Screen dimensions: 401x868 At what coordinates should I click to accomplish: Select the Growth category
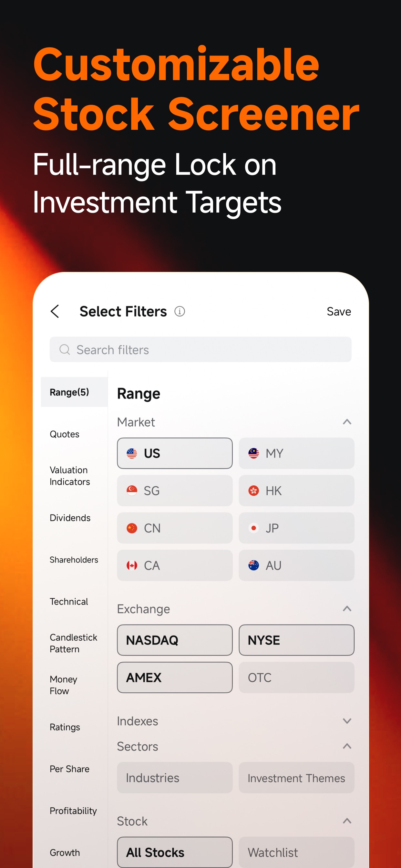point(65,852)
